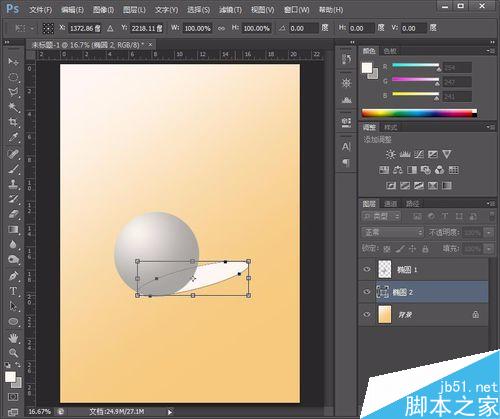
Task: Hide the 背景 layer
Action: 367,314
